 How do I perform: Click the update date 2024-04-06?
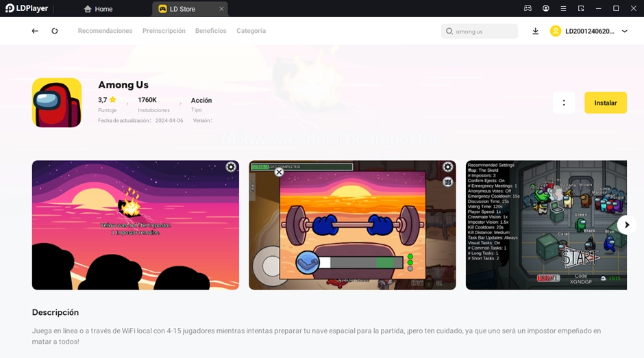pos(169,120)
